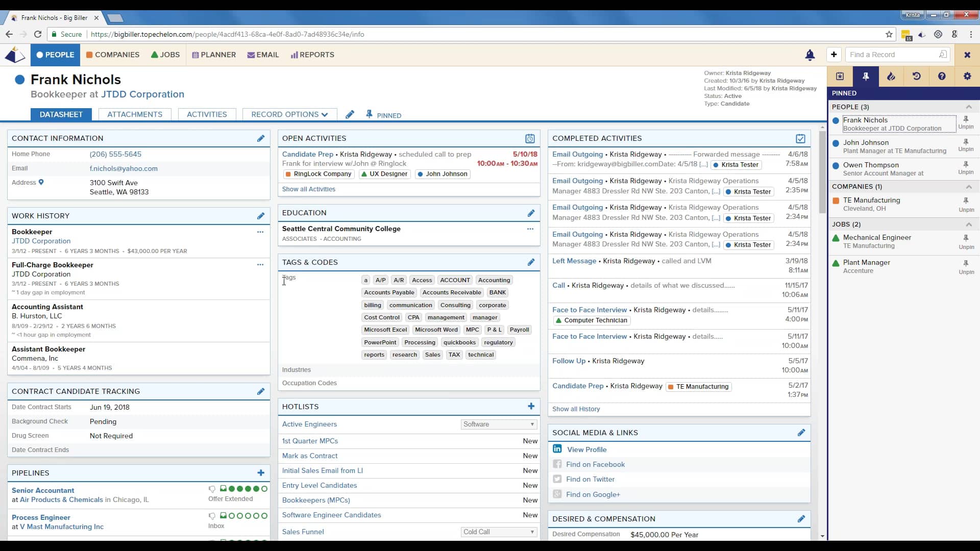The width and height of the screenshot is (980, 551).
Task: Click the map pin next to Address
Action: coord(41,182)
